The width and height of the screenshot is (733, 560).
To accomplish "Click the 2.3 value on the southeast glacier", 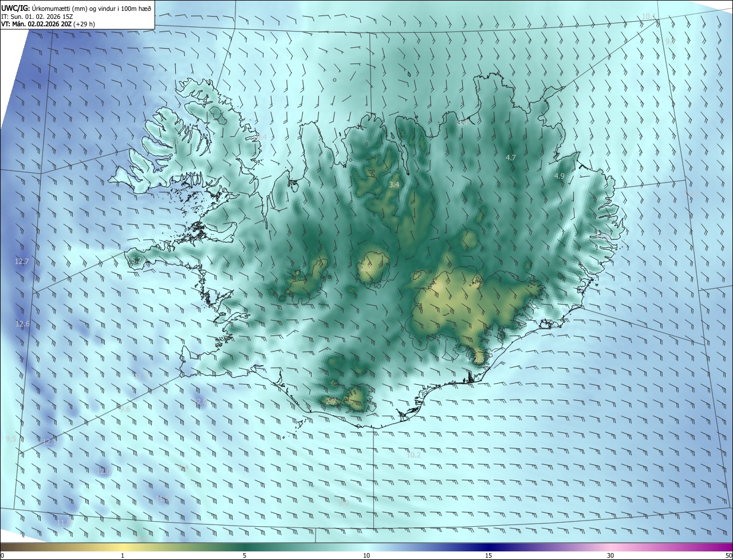I will click(479, 360).
